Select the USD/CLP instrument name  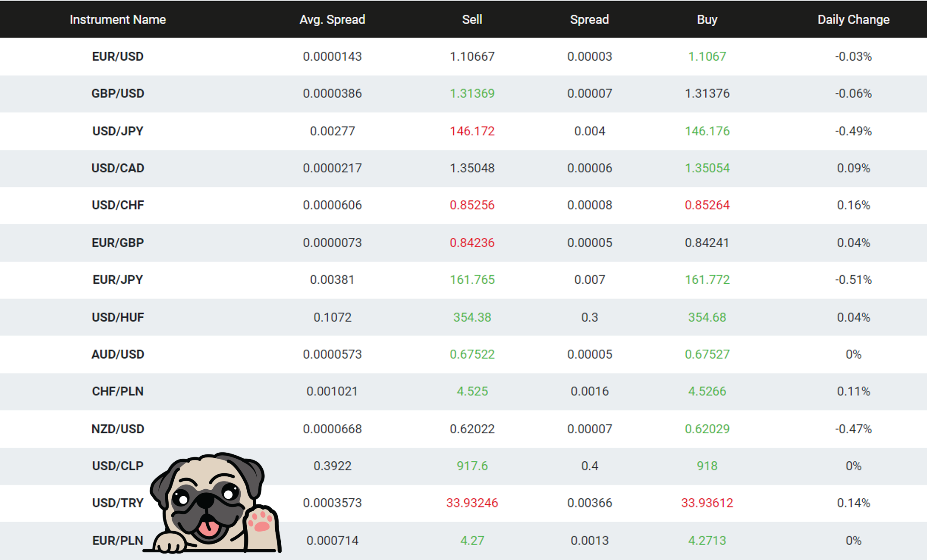tap(118, 466)
